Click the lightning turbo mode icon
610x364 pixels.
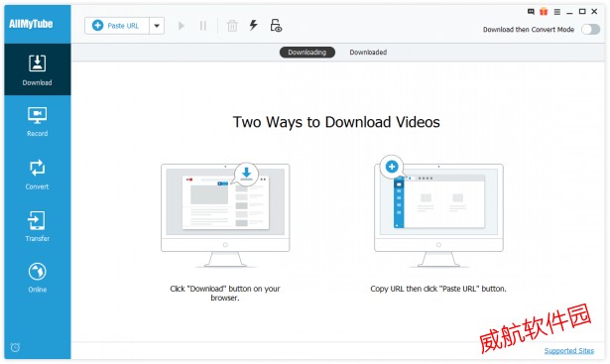[254, 25]
